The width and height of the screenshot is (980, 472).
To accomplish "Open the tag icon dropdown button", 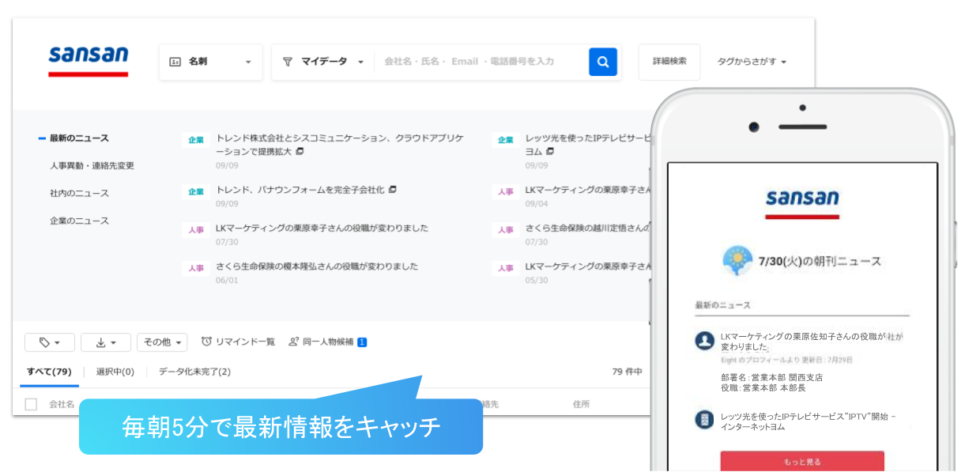I will click(50, 342).
